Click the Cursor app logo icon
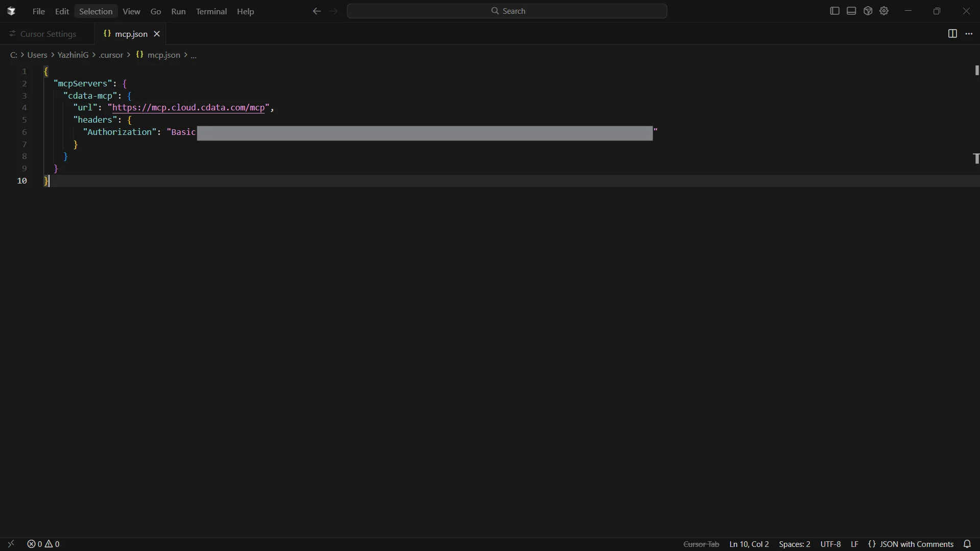The image size is (980, 551). 11,11
